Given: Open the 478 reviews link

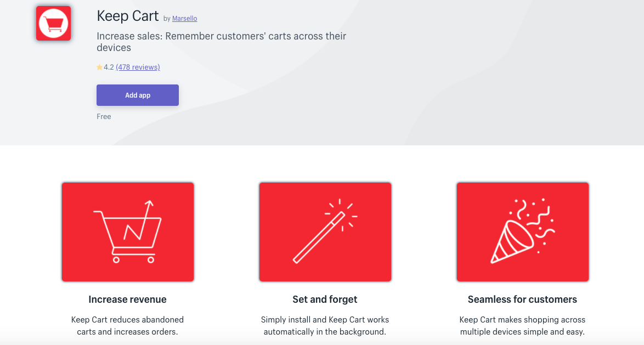Looking at the screenshot, I should pyautogui.click(x=138, y=67).
